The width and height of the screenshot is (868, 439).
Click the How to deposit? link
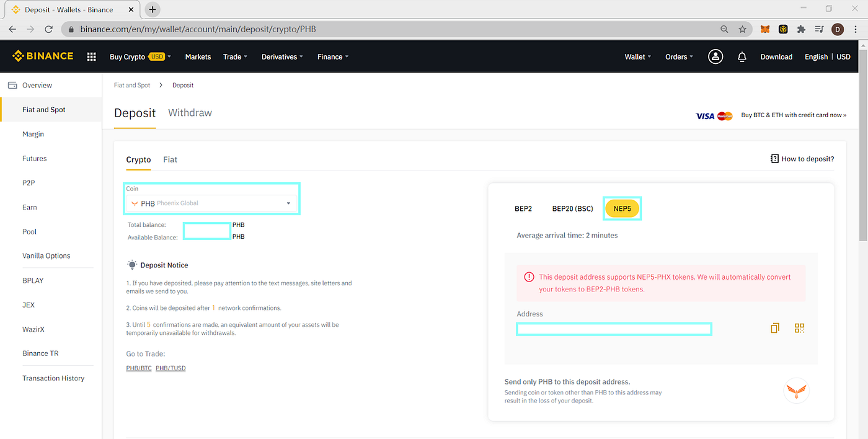point(807,159)
